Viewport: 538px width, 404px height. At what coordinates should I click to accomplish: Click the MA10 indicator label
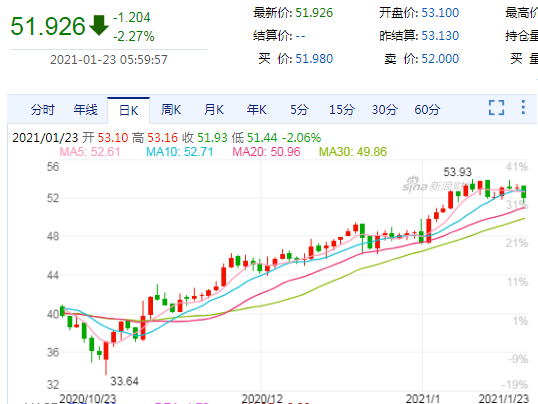[x=179, y=152]
